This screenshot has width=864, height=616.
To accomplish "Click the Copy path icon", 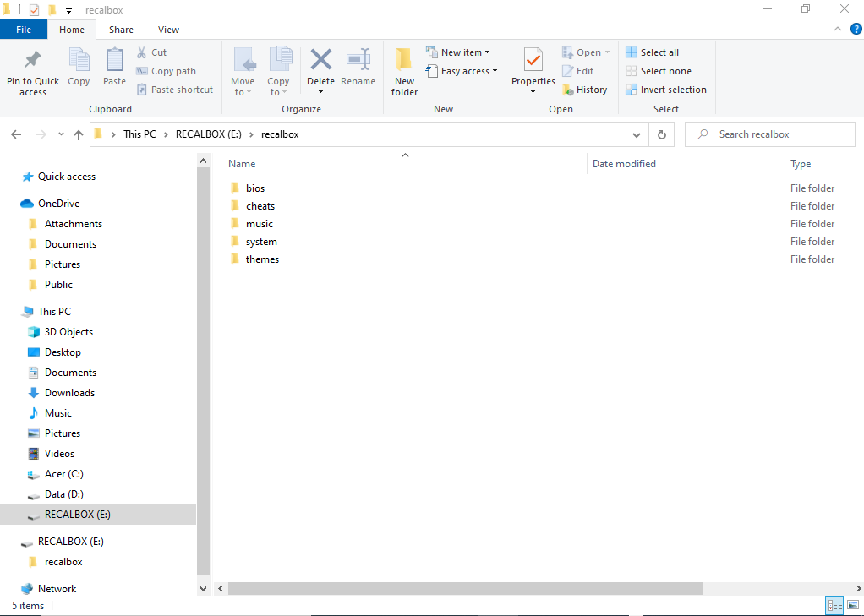I will [142, 71].
